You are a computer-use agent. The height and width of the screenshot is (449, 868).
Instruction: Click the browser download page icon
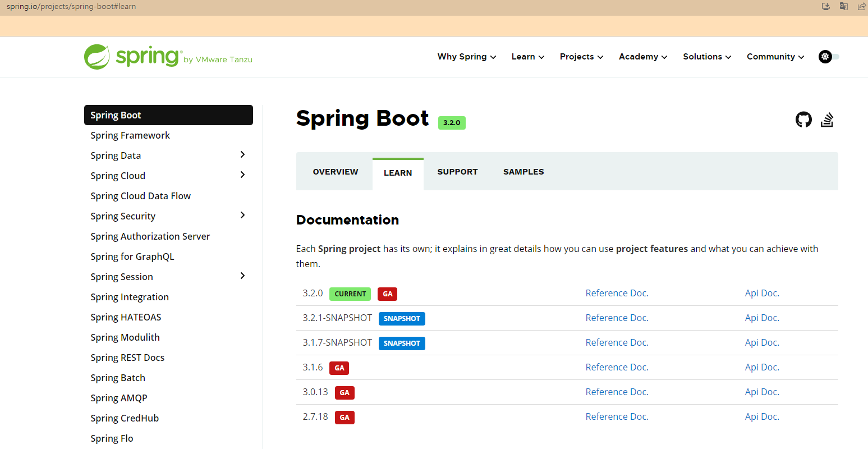pos(826,7)
